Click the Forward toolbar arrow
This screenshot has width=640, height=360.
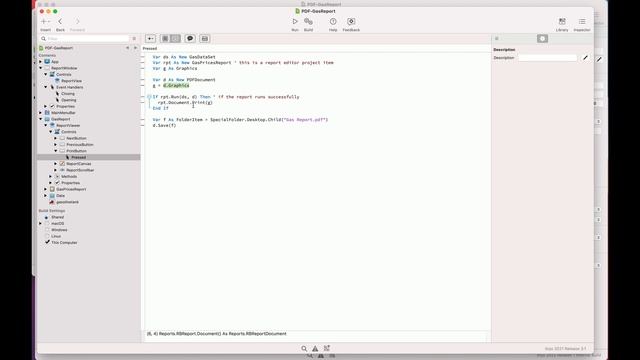(x=78, y=22)
